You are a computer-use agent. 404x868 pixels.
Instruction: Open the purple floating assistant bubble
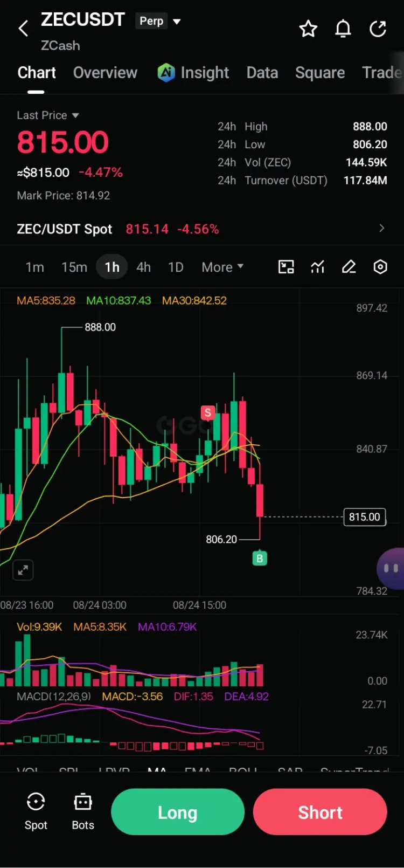(391, 569)
